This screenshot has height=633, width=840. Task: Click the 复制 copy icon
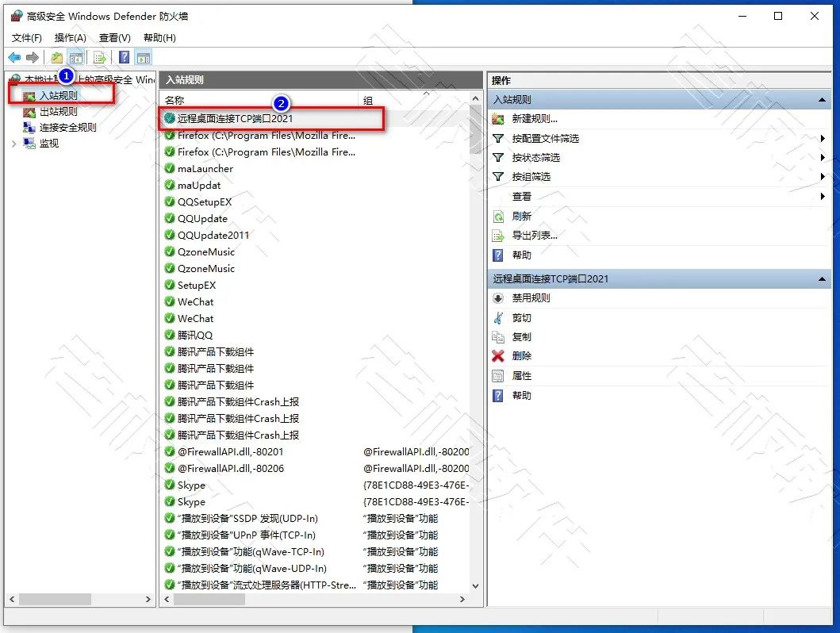pos(498,337)
